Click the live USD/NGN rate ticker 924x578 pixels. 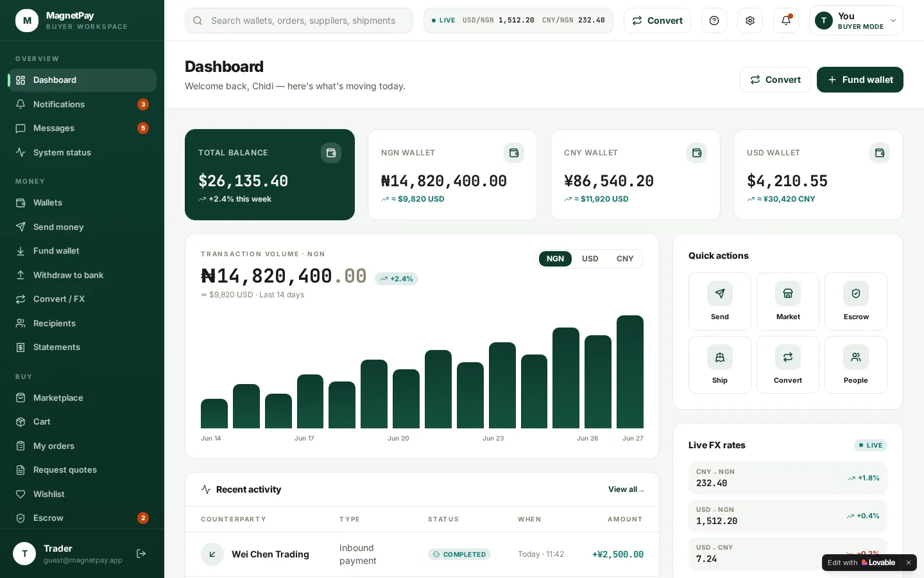[499, 21]
